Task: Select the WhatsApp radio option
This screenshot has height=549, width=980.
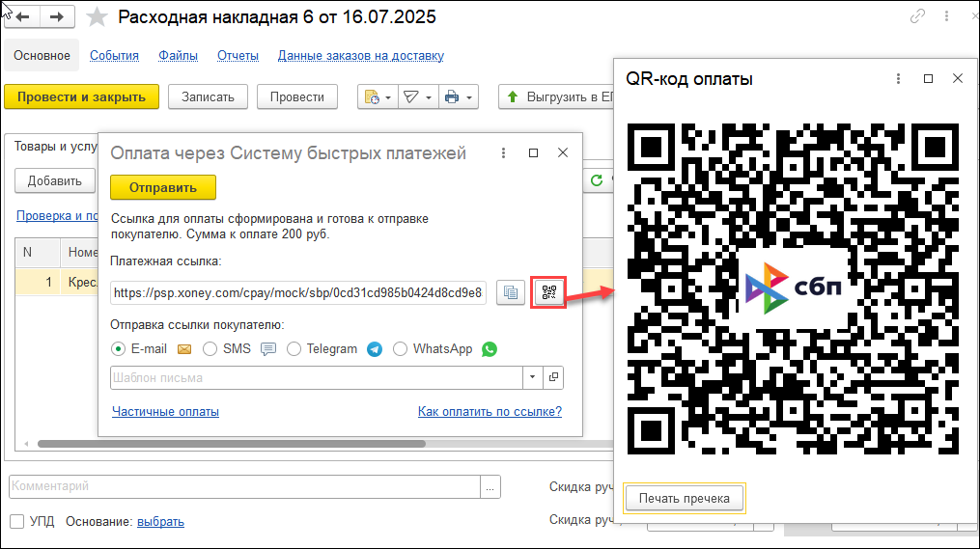Action: click(x=400, y=349)
